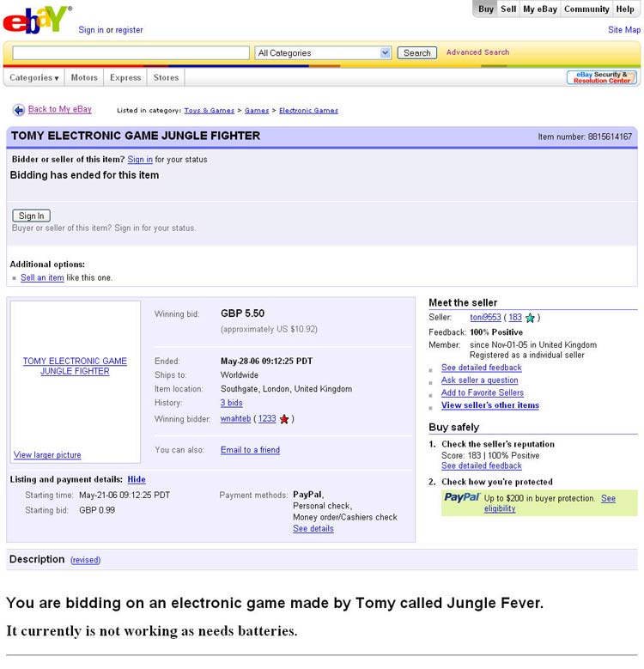Image resolution: width=644 pixels, height=669 pixels.
Task: Open the Buy tab
Action: tap(485, 9)
